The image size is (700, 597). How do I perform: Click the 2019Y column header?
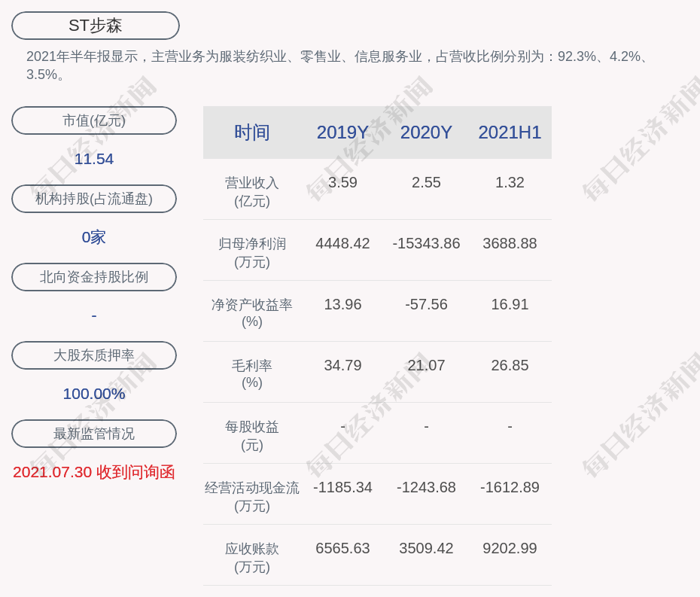[342, 132]
